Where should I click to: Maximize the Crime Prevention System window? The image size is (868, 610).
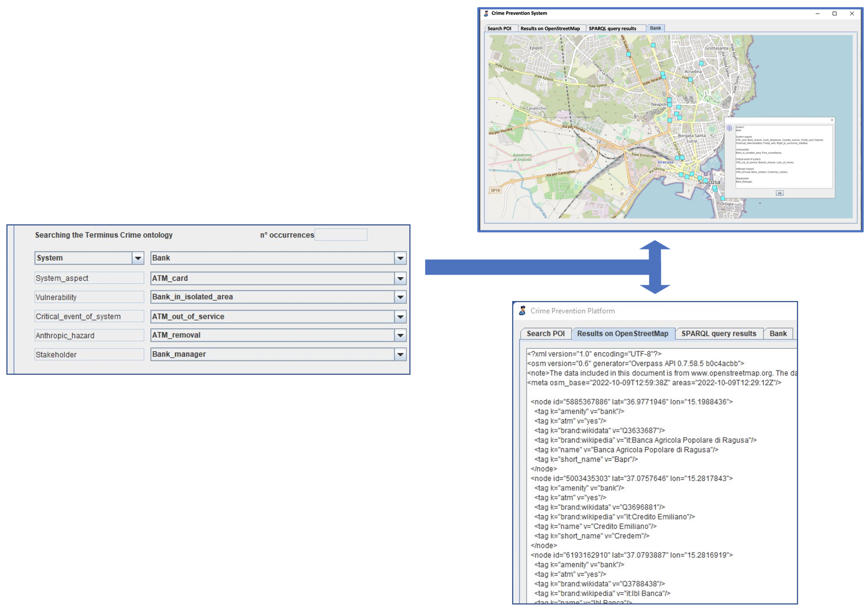tap(834, 13)
